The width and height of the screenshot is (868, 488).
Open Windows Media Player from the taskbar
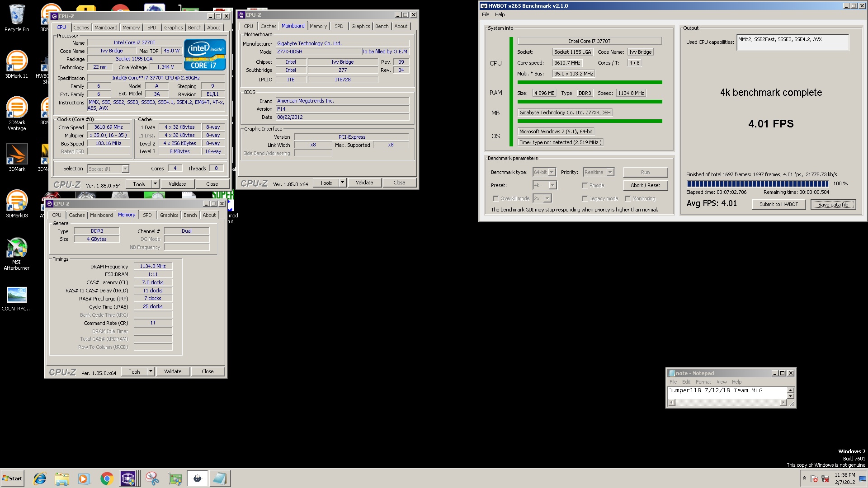pyautogui.click(x=84, y=479)
